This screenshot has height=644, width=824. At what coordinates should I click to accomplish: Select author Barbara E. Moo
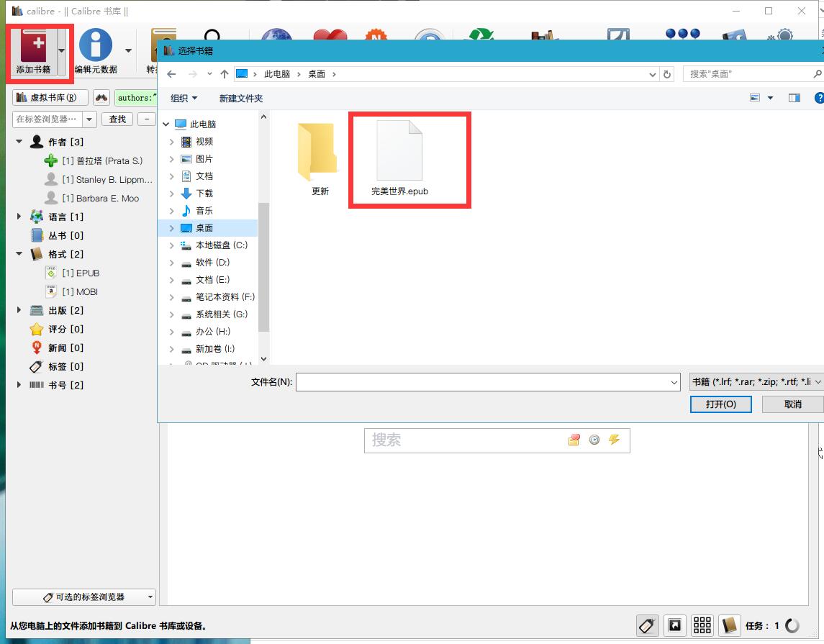100,199
